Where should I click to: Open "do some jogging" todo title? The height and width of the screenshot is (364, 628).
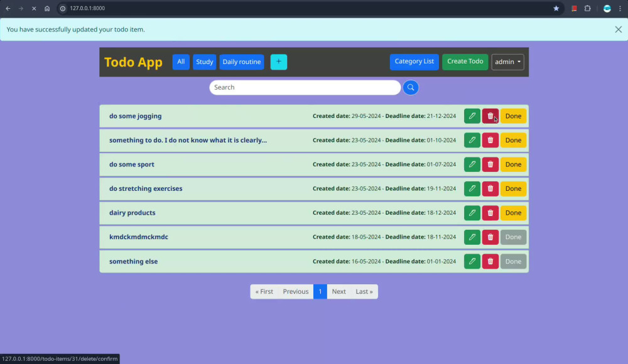(136, 116)
